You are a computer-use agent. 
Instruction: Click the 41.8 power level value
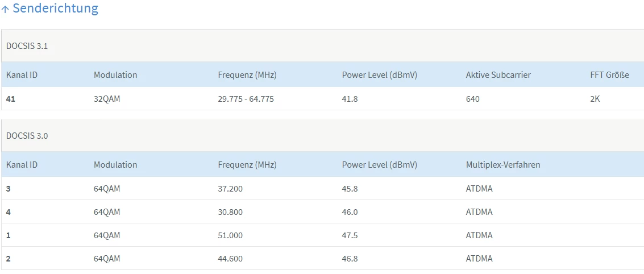point(350,99)
